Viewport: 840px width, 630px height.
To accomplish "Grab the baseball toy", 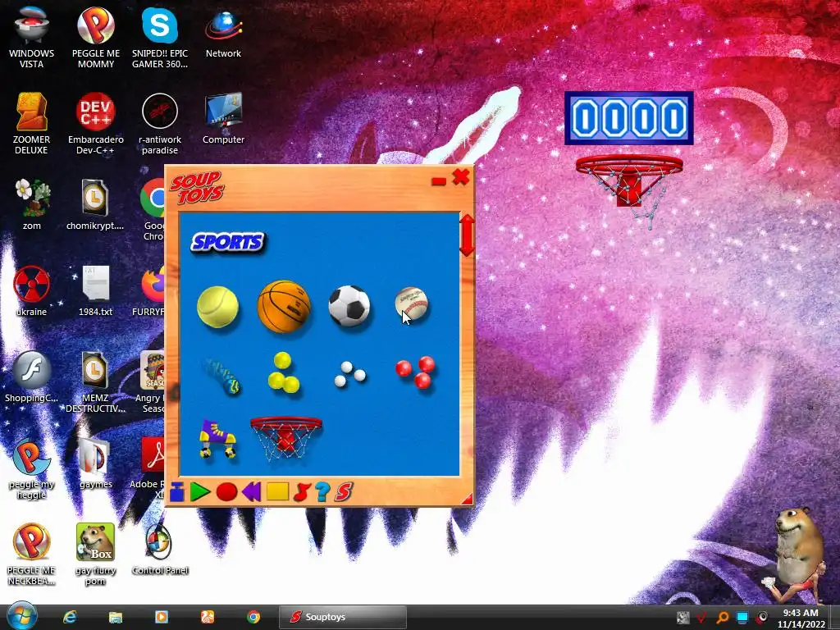I will 412,304.
